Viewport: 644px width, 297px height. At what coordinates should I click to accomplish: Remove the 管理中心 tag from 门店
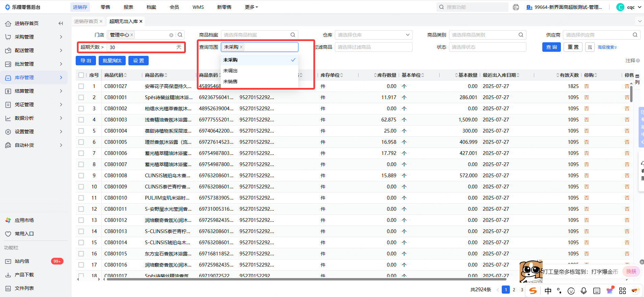click(132, 35)
